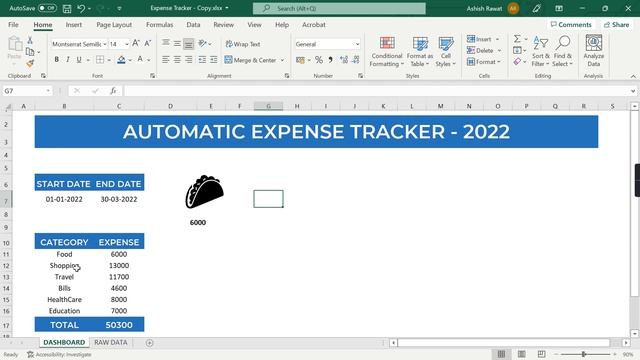This screenshot has width=640, height=360.
Task: Toggle Underline formatting
Action: [79, 60]
